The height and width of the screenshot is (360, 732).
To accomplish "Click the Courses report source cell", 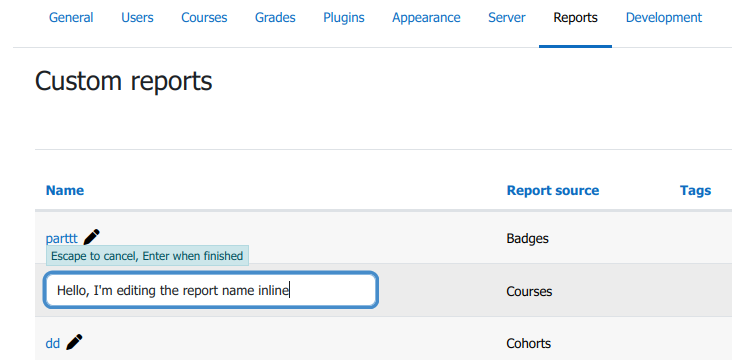I will click(529, 291).
